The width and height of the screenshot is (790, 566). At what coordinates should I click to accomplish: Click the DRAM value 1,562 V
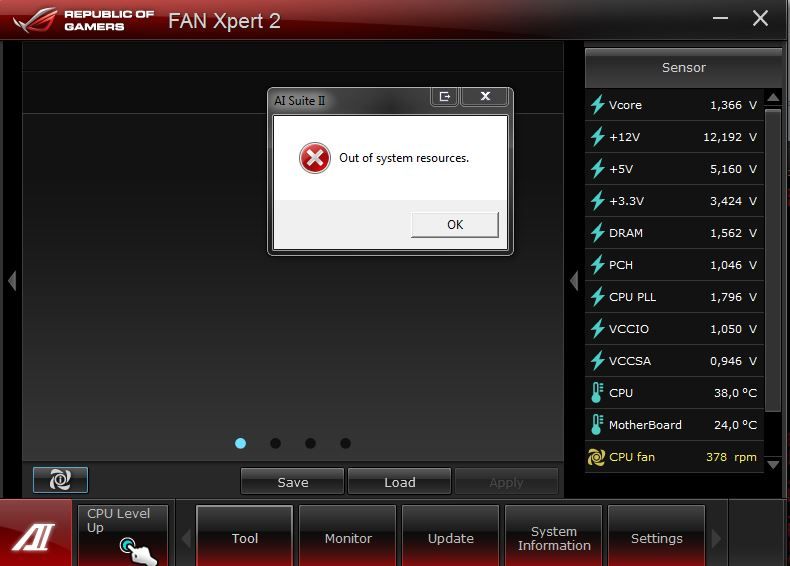click(x=733, y=233)
